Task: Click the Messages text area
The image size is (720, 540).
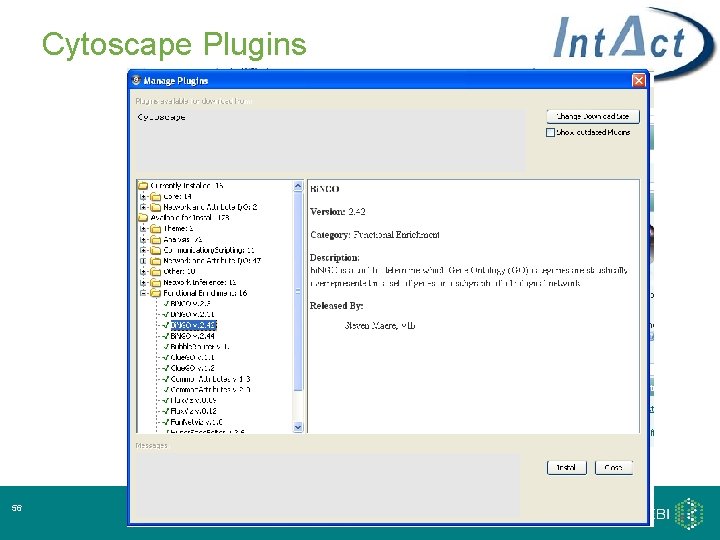Action: tap(327, 484)
